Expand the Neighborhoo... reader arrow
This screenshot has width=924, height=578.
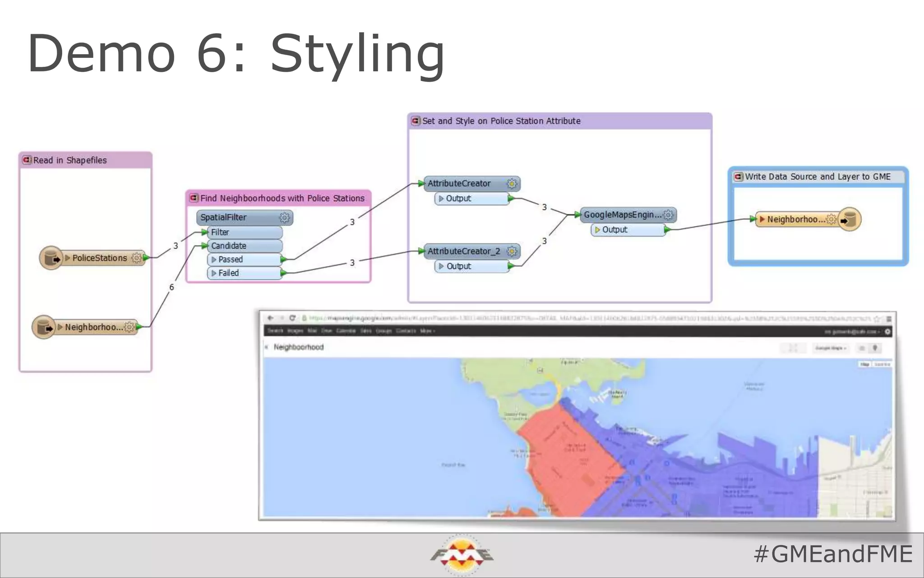[60, 327]
